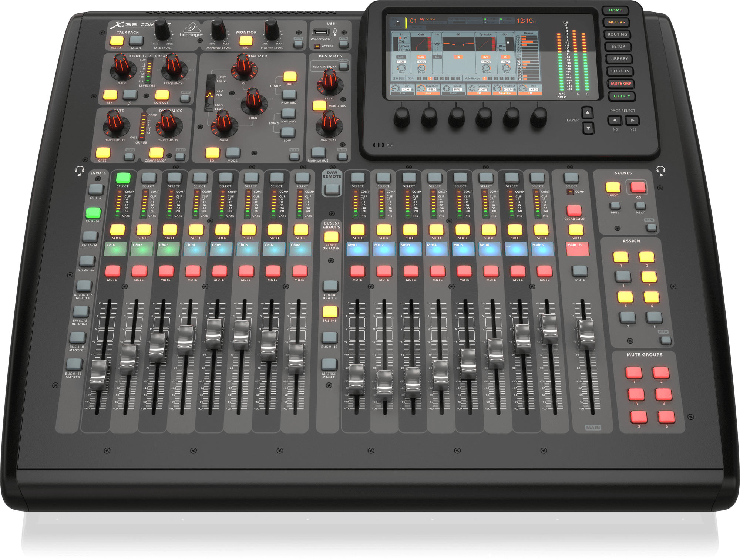Toggle the MONO BUS button

coord(319,106)
